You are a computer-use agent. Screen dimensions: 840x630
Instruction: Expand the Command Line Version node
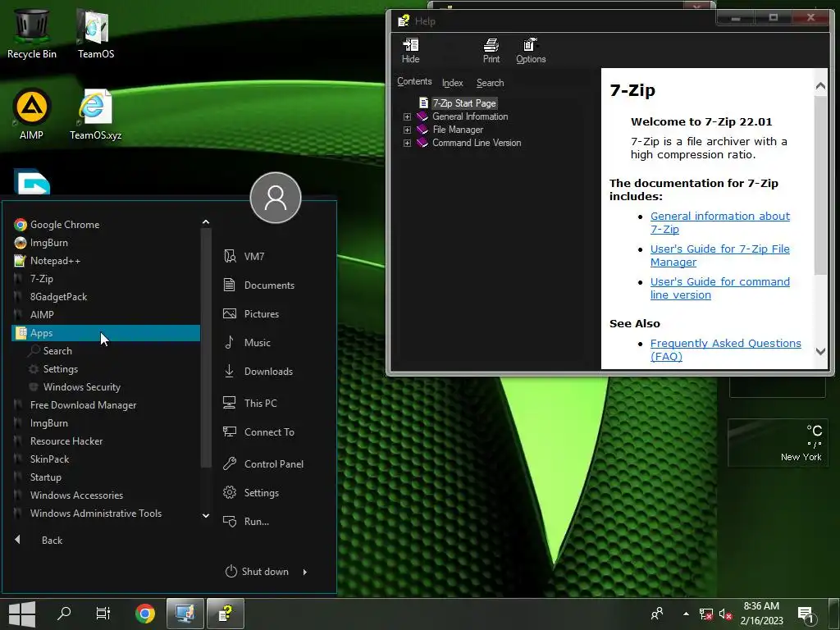click(407, 143)
